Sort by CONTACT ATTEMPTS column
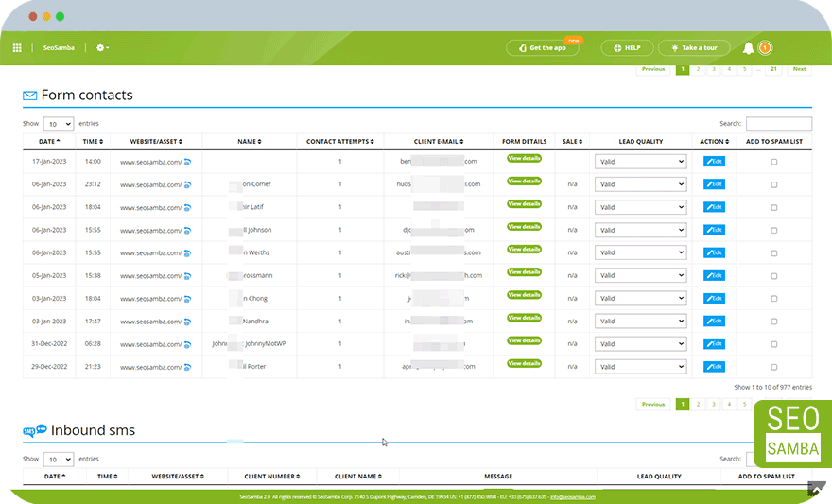Image resolution: width=832 pixels, height=504 pixels. click(340, 142)
